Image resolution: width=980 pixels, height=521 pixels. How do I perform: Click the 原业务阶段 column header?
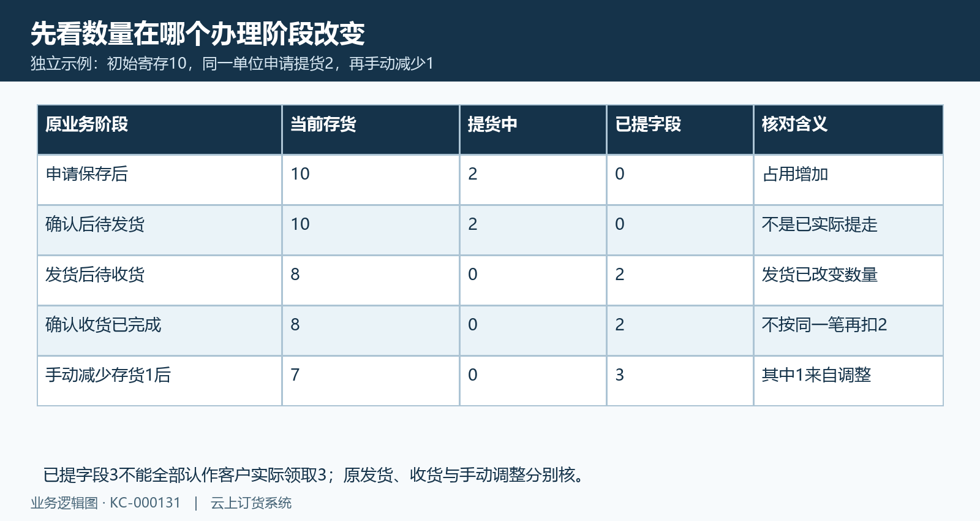click(x=86, y=124)
